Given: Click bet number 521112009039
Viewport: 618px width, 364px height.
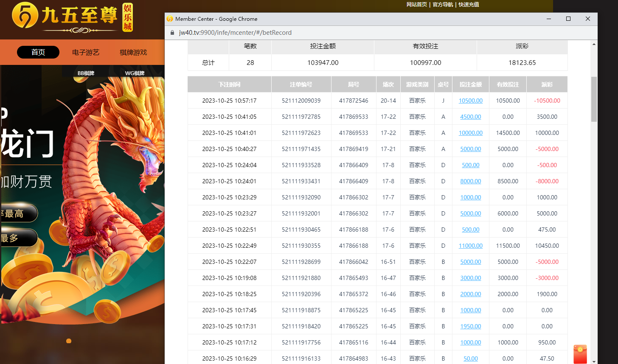Looking at the screenshot, I should pos(301,101).
